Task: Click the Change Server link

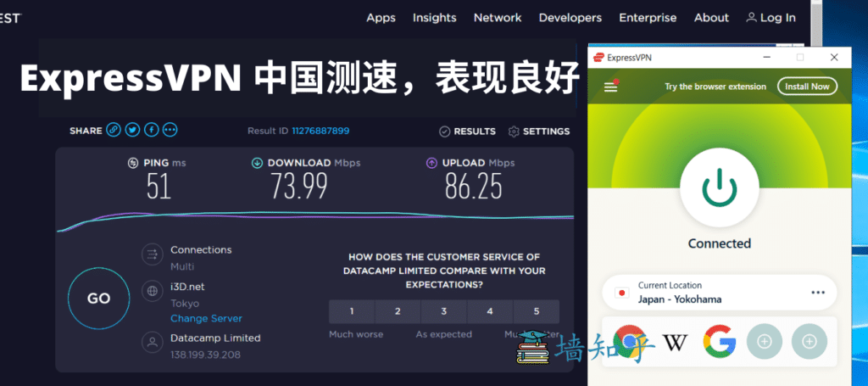Action: point(207,318)
